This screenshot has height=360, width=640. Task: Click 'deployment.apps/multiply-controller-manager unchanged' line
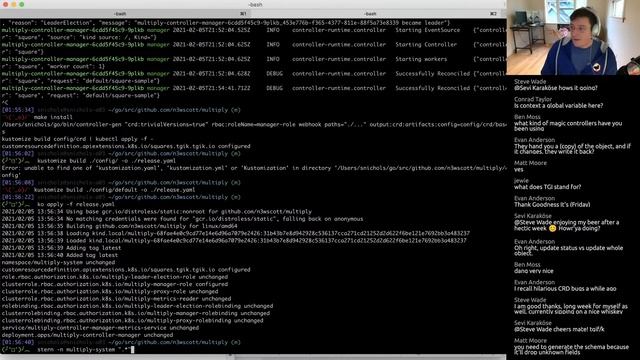[87, 335]
